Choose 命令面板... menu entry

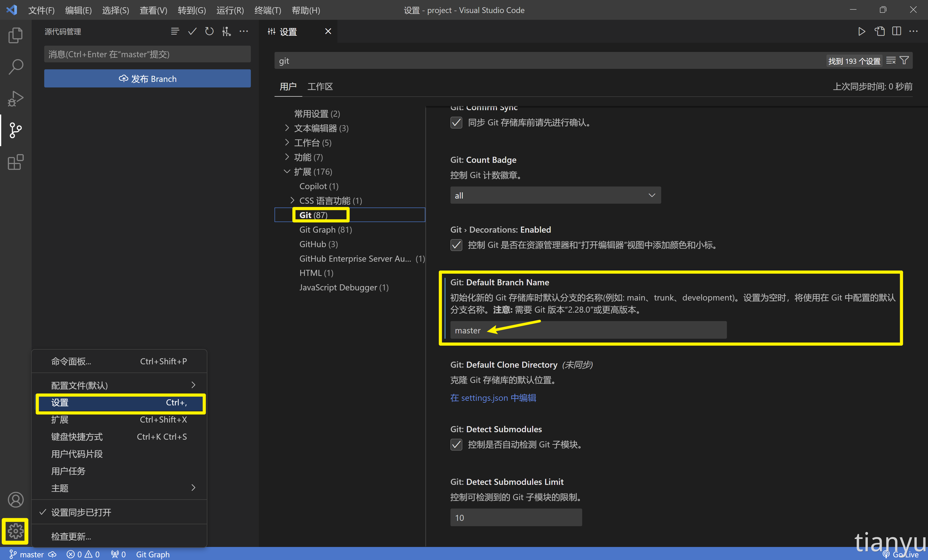click(x=119, y=361)
